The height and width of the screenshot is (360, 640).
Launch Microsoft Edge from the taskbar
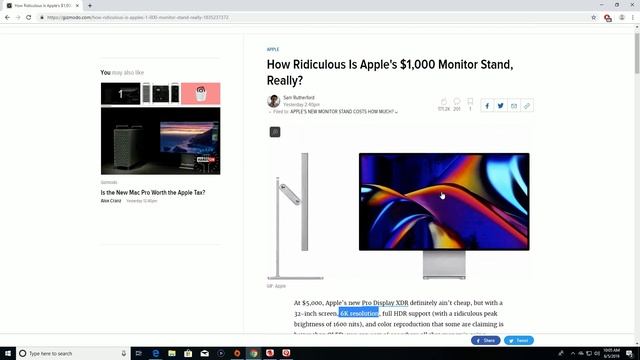click(156, 353)
